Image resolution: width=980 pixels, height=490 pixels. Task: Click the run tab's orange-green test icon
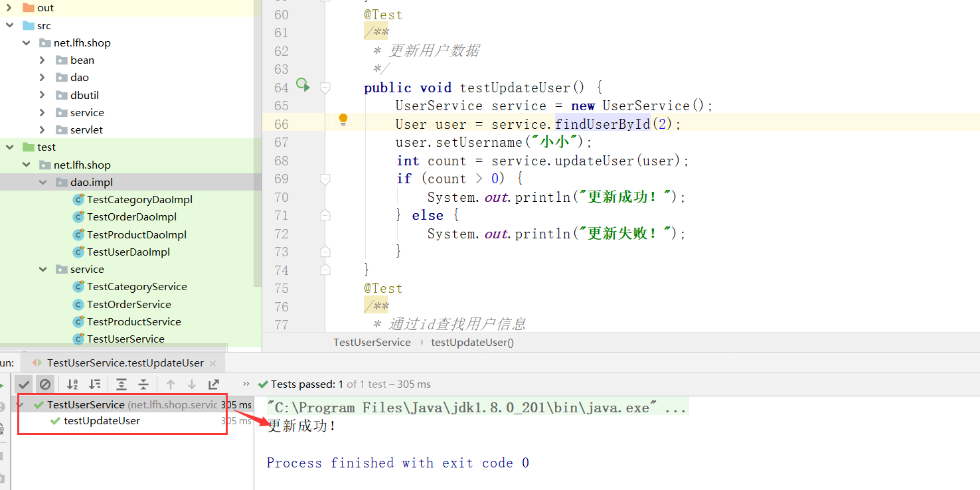38,363
